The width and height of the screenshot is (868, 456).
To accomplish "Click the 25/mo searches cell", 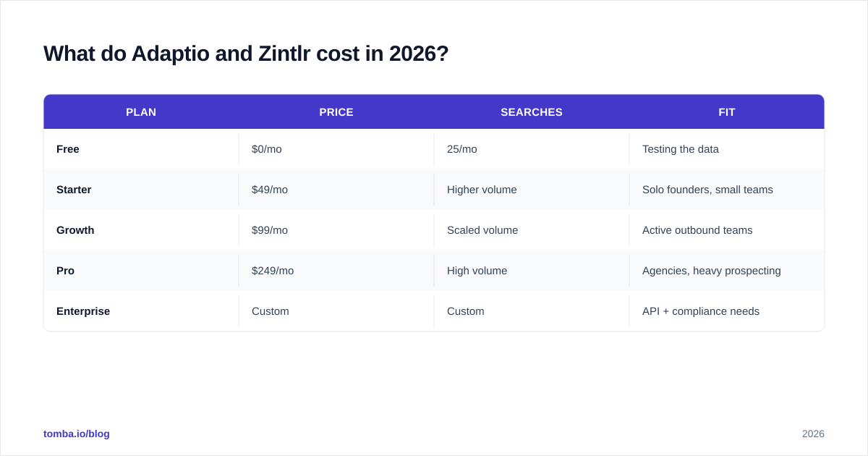I will (532, 149).
